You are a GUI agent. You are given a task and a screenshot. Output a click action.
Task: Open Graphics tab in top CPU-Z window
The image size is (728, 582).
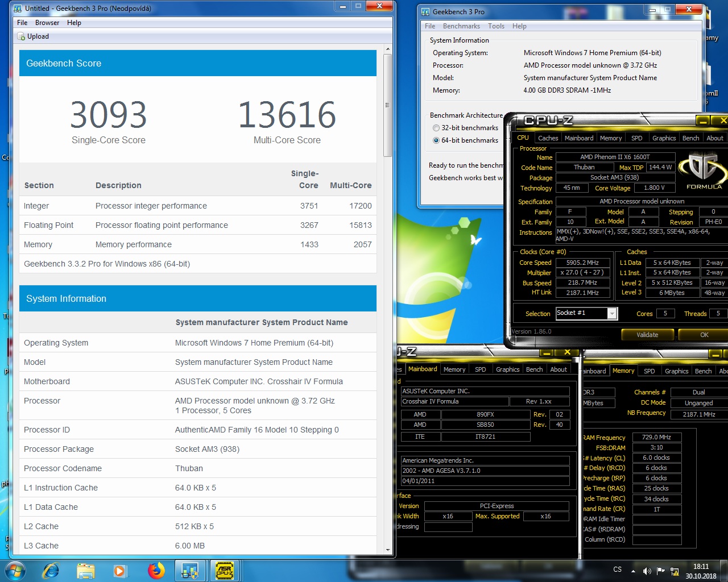pos(664,138)
